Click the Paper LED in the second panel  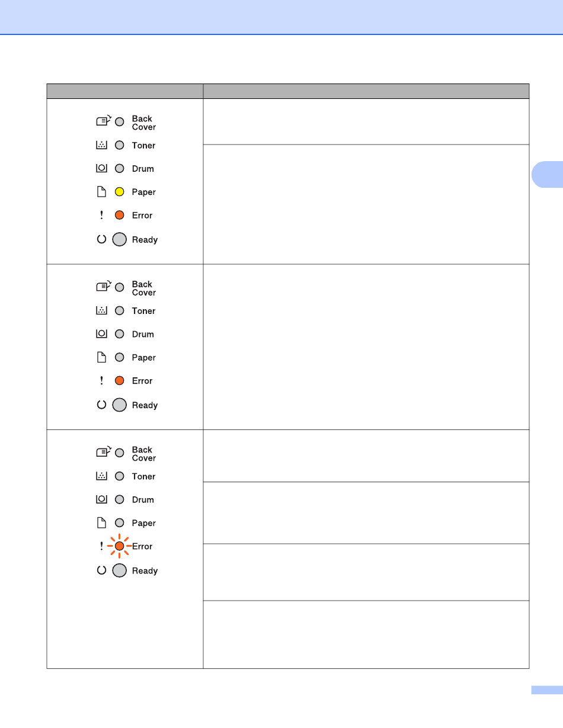coord(119,358)
